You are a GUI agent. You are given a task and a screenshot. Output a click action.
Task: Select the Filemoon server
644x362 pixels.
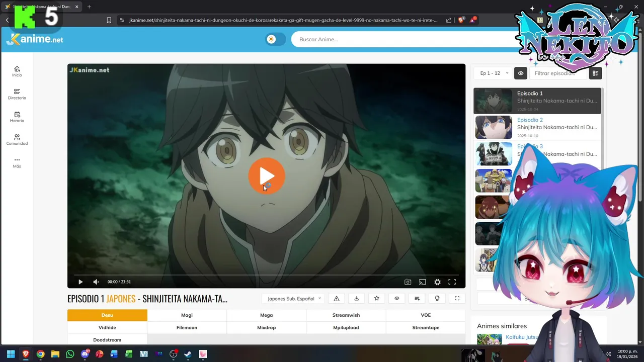click(187, 328)
